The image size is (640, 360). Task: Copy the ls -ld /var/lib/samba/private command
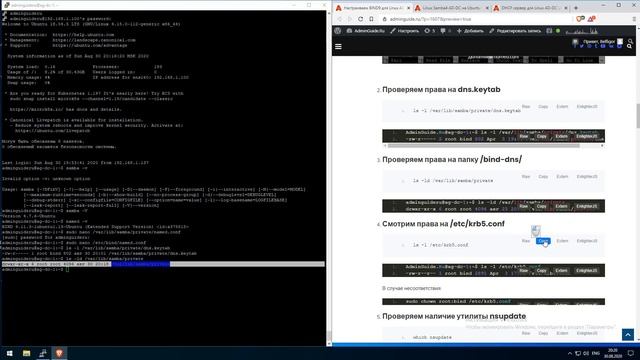[543, 176]
